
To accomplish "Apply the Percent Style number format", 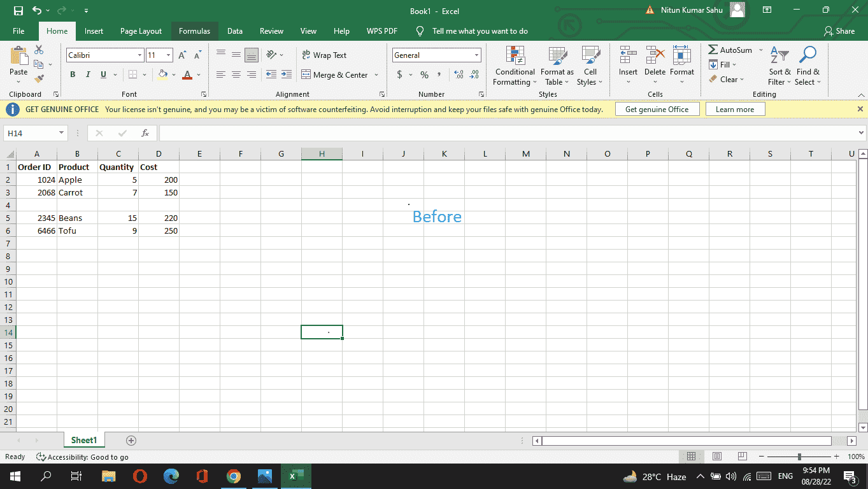I will 423,74.
